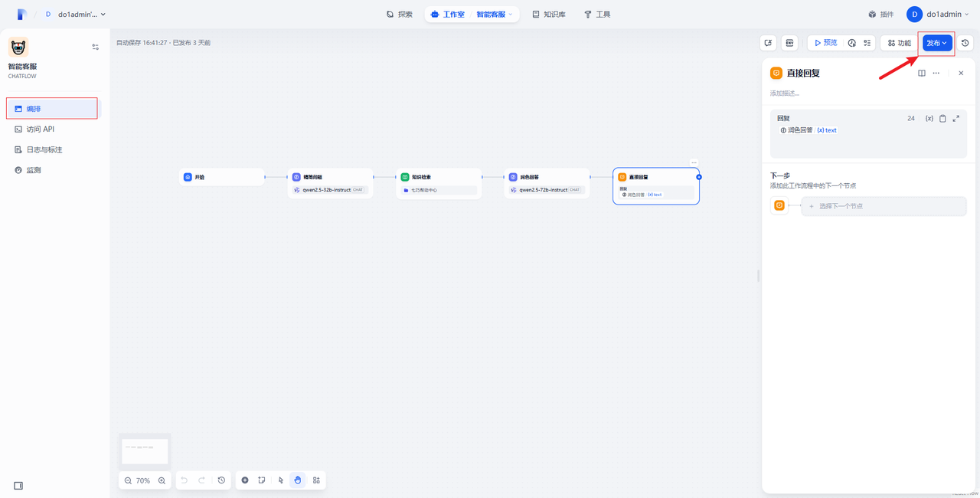Open the ENV environment variables icon
The image size is (980, 498).
(789, 43)
